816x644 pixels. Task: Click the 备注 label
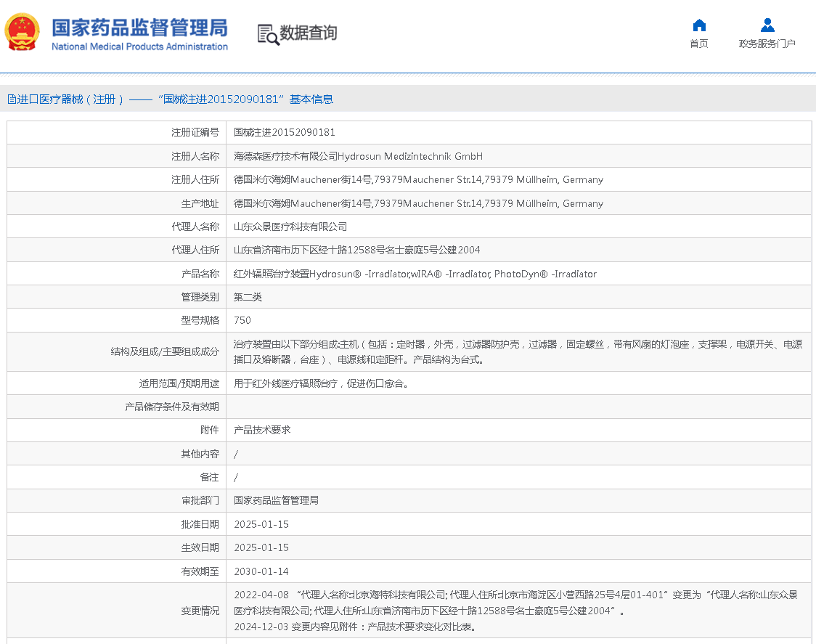coord(210,477)
